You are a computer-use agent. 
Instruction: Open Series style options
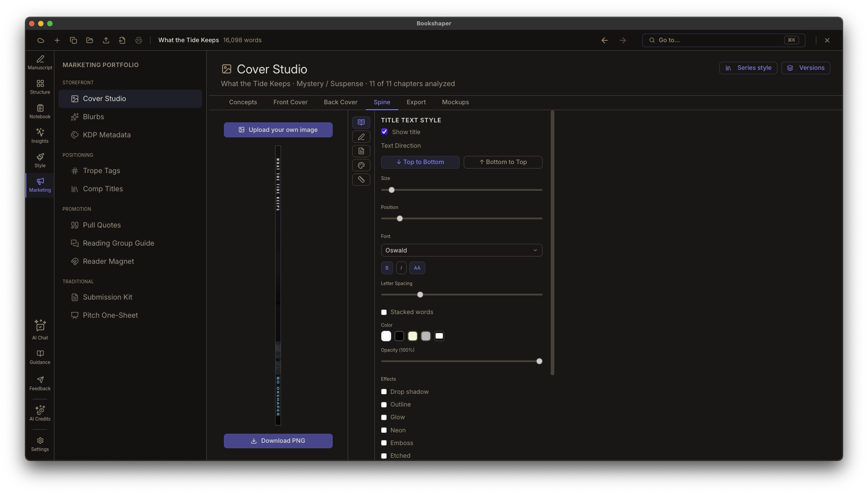point(748,68)
